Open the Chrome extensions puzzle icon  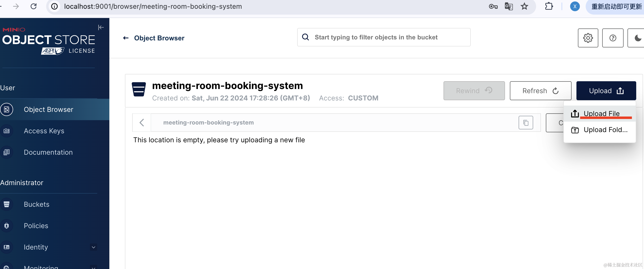coord(549,6)
